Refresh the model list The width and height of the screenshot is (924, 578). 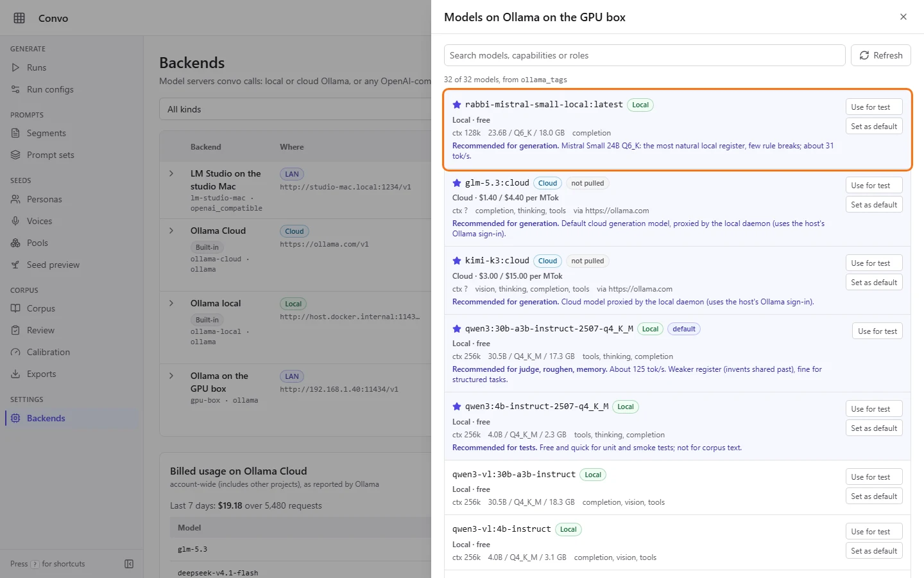880,55
